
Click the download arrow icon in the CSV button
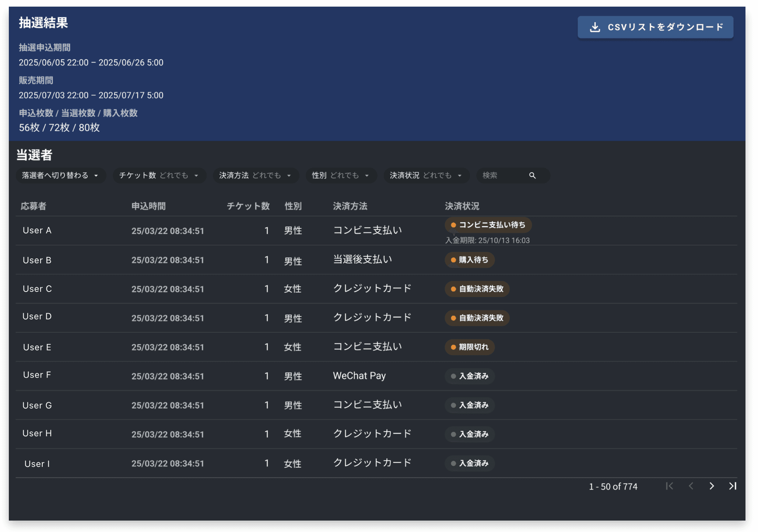coord(595,27)
